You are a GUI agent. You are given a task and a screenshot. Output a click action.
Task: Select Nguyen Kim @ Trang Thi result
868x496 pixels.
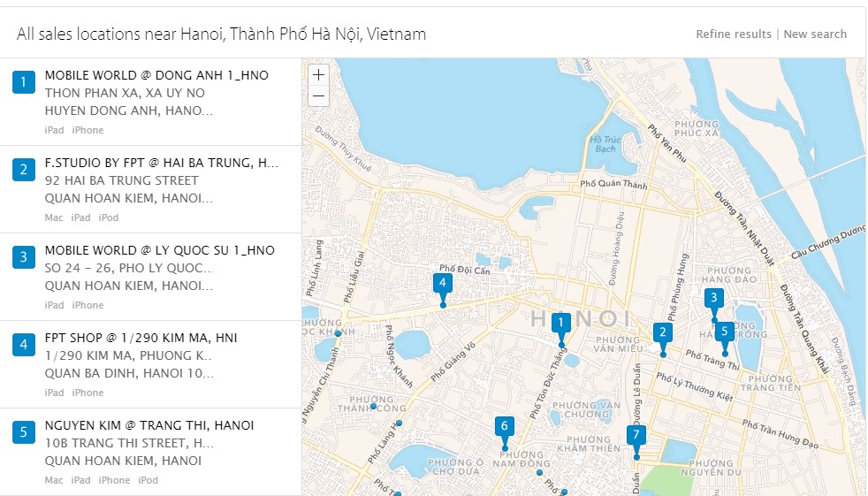pyautogui.click(x=148, y=426)
